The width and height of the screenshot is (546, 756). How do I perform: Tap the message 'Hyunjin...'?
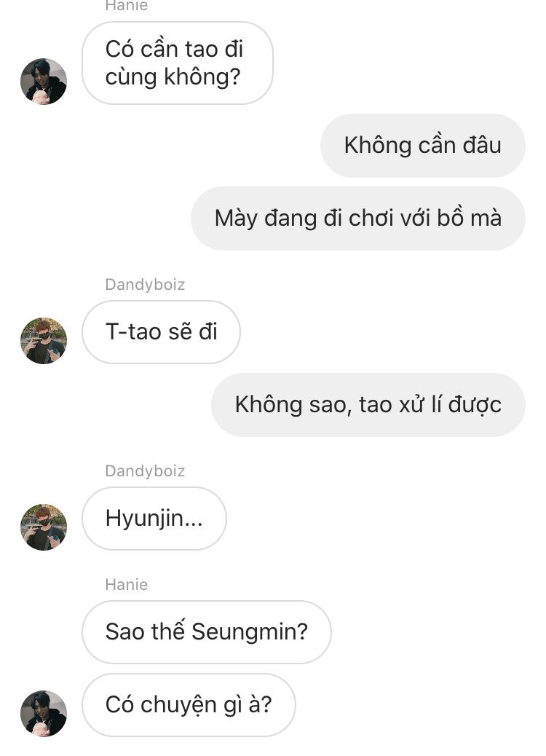[x=154, y=519]
